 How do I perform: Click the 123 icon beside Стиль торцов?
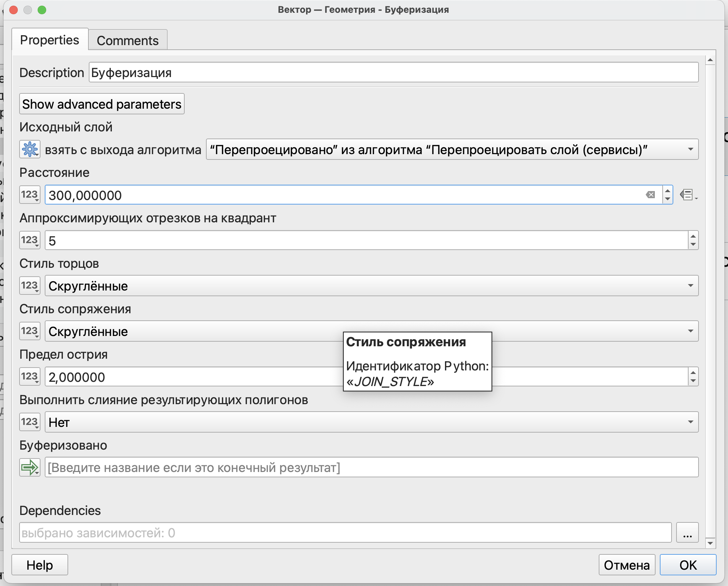30,286
